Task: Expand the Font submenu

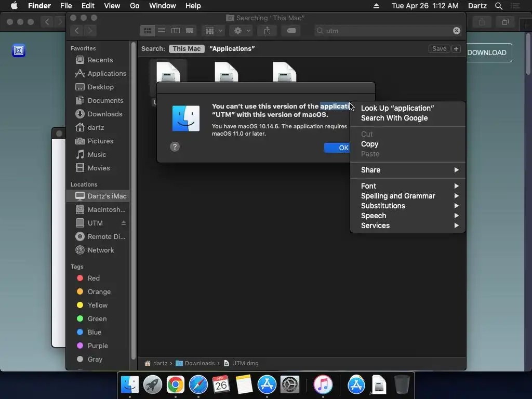Action: pyautogui.click(x=407, y=187)
